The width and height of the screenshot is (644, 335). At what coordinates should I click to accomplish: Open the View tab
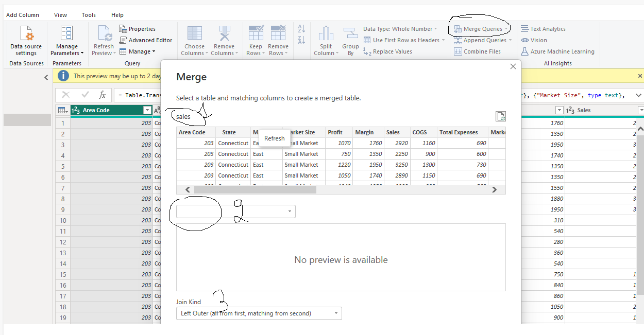[60, 15]
